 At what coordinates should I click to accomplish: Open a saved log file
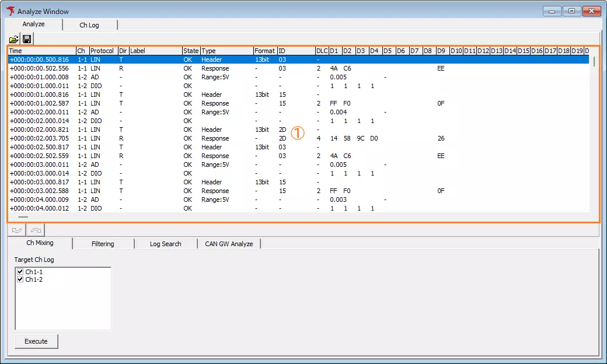coord(13,38)
